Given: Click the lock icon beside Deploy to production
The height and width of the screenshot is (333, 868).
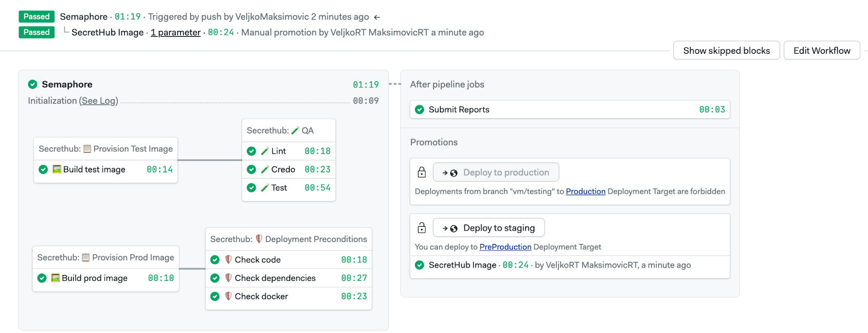Looking at the screenshot, I should pos(422,172).
